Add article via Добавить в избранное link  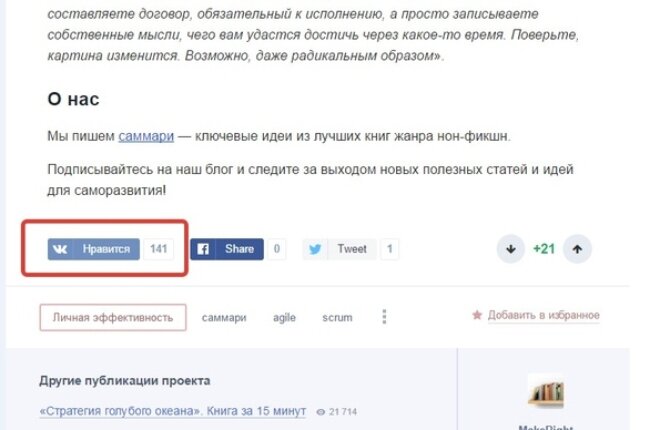click(544, 315)
